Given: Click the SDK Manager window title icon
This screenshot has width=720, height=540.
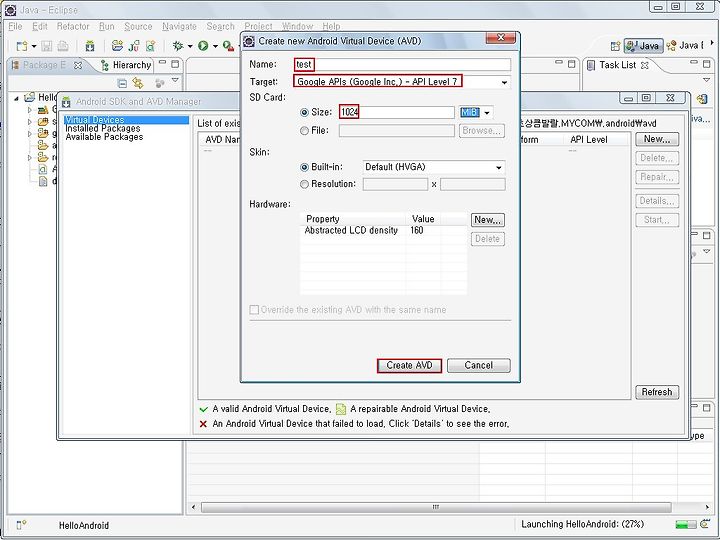Looking at the screenshot, I should (x=67, y=101).
